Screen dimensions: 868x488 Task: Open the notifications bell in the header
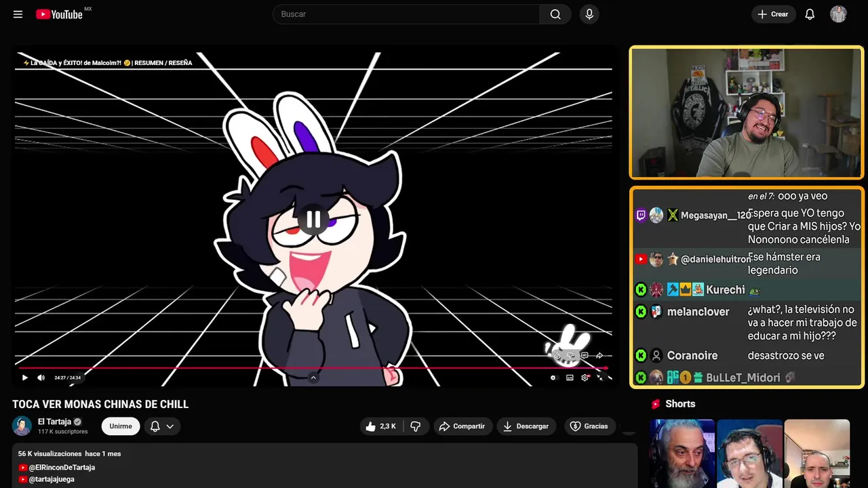pyautogui.click(x=810, y=14)
